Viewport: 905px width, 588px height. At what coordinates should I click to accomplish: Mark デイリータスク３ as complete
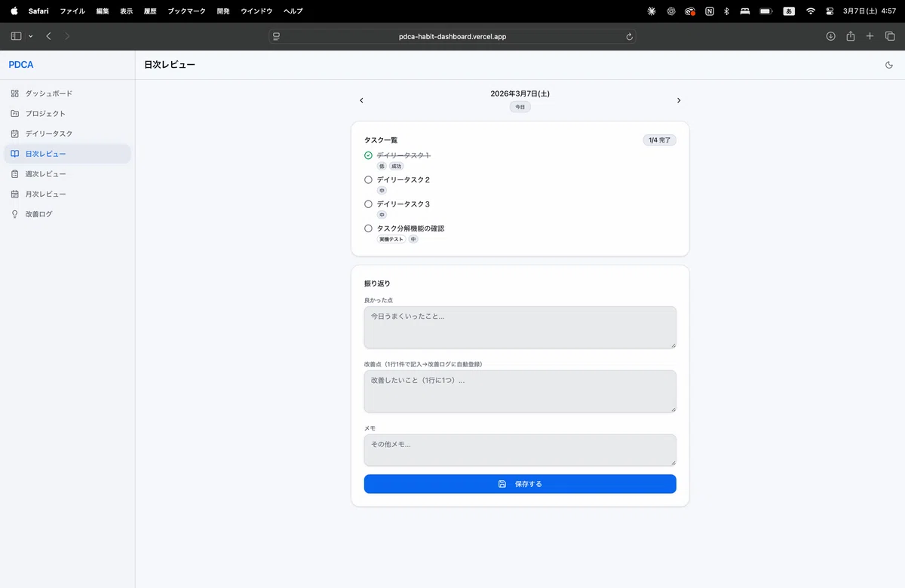[x=368, y=204]
